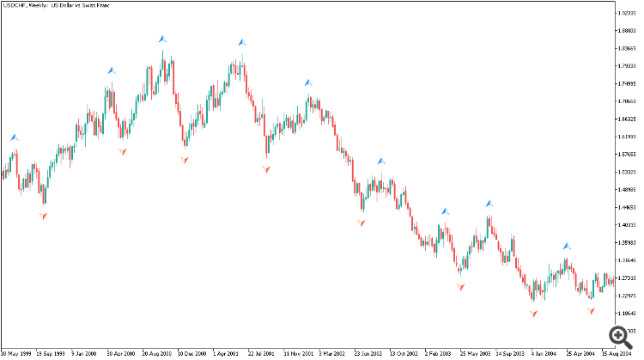Click the 14 Sep 2003 date label

[510, 353]
